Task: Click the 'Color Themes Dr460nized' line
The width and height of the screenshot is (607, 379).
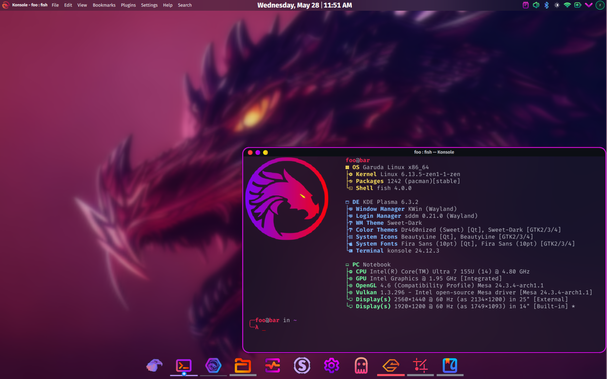Action: point(455,230)
